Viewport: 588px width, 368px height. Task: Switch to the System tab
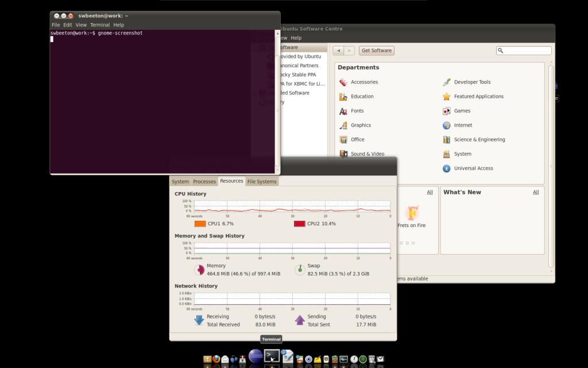pos(180,181)
